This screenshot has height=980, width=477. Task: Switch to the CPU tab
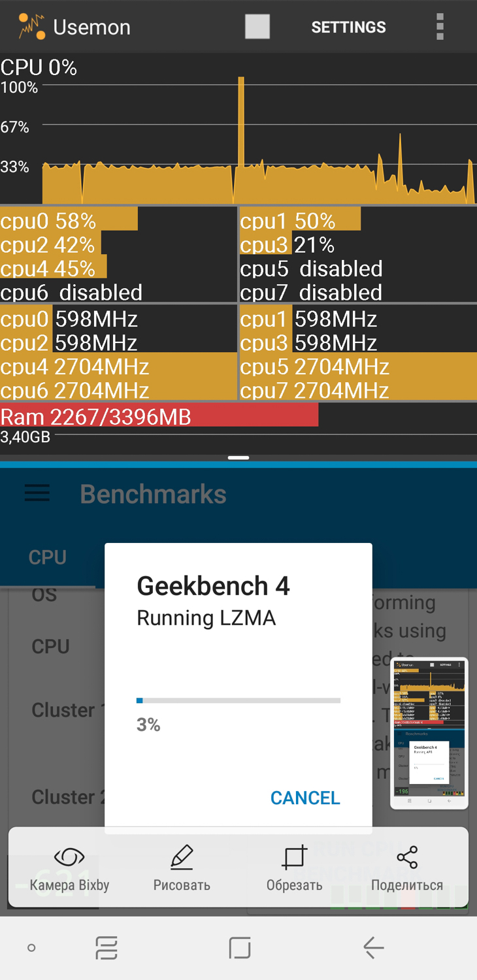point(48,557)
